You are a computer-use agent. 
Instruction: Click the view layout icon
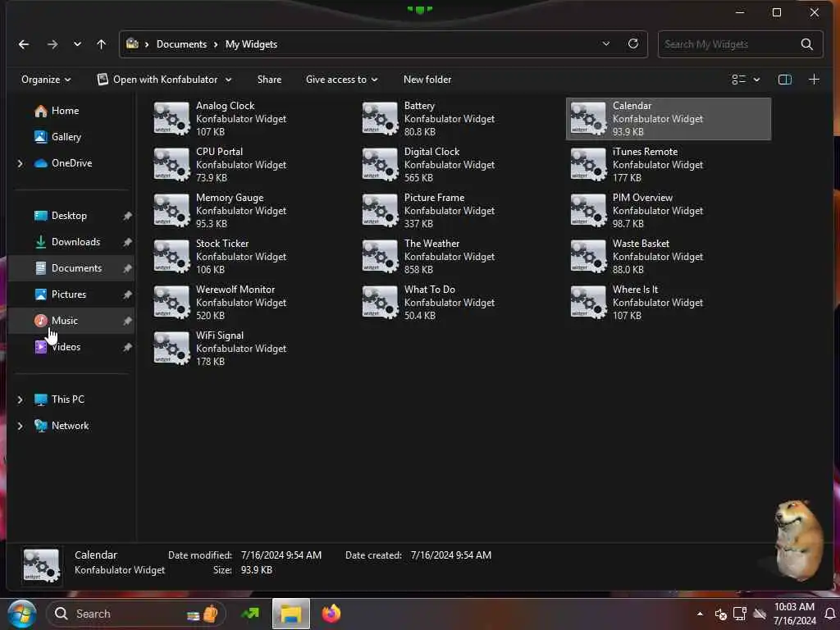[739, 80]
